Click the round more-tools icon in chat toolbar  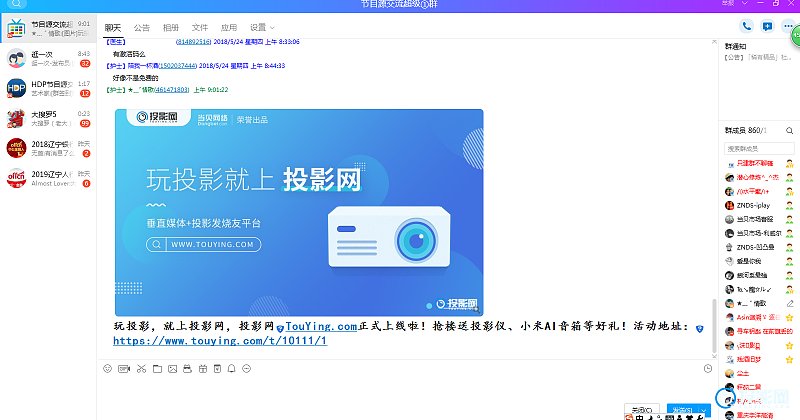tap(246, 368)
